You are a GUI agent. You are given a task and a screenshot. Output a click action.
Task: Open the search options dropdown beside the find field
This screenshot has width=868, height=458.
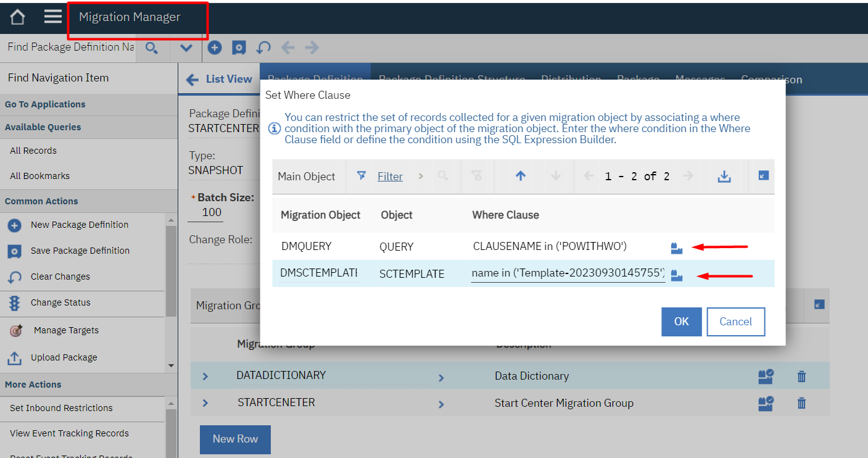tap(186, 47)
